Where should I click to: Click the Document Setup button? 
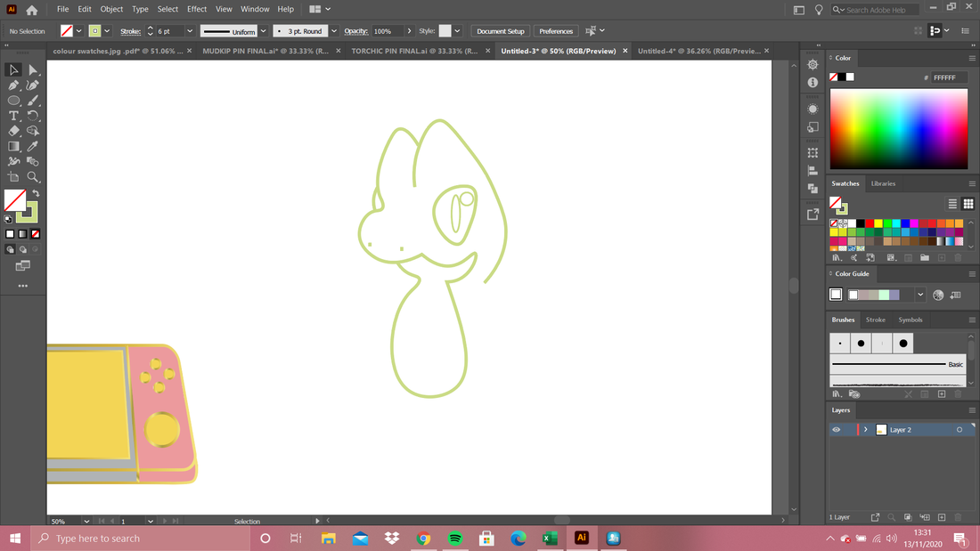click(501, 31)
